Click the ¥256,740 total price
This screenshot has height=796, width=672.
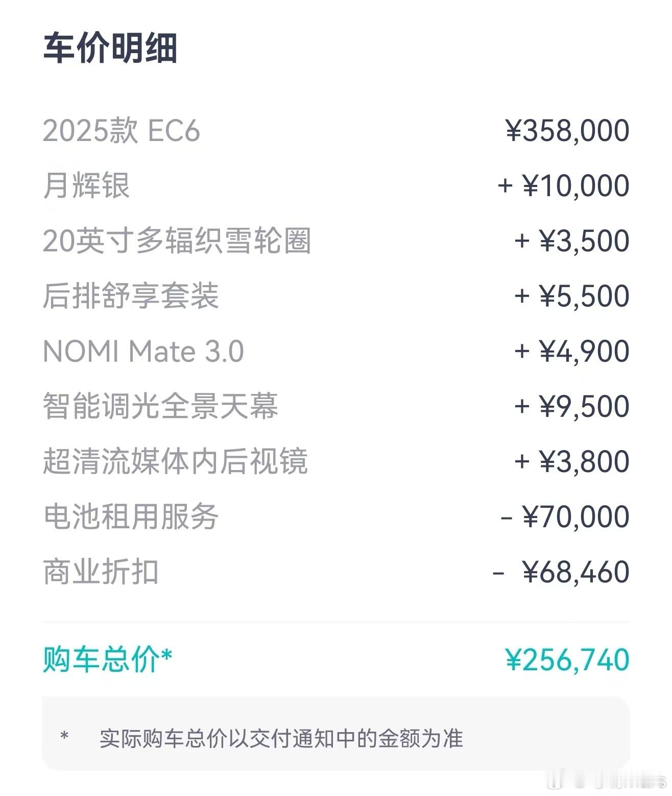pos(567,660)
